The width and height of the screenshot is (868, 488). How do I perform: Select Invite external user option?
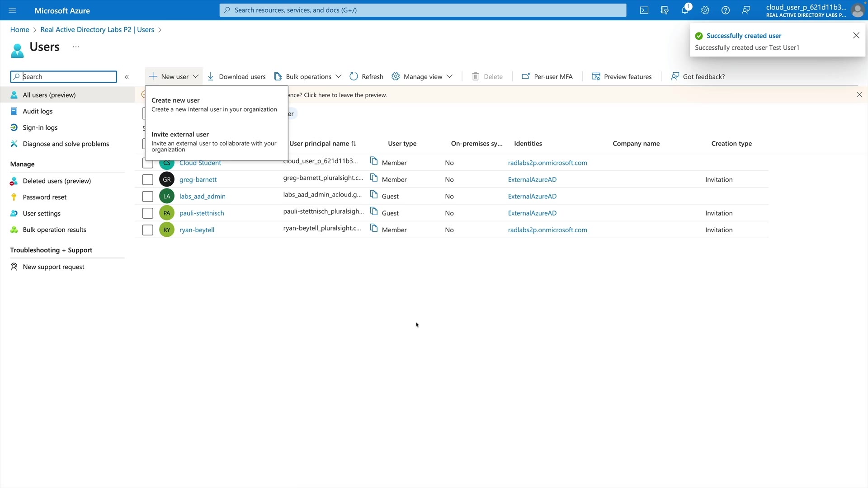[x=214, y=141]
